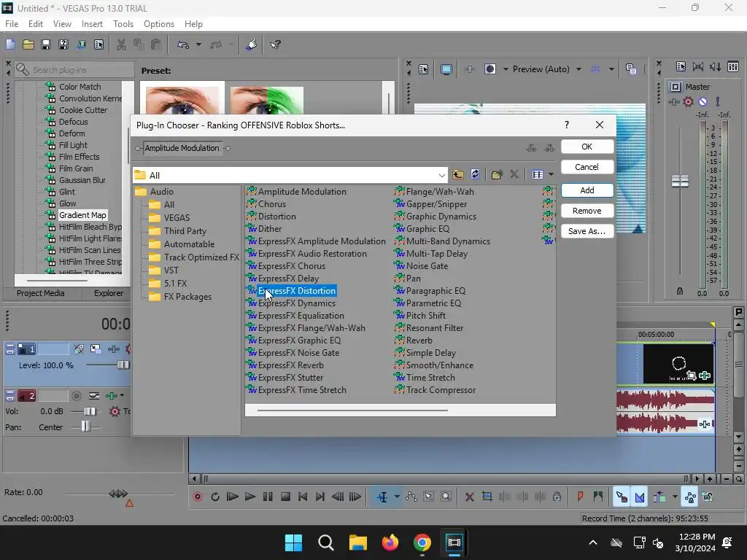Click OK in the Plug-In Chooser
This screenshot has width=747, height=560.
(587, 147)
